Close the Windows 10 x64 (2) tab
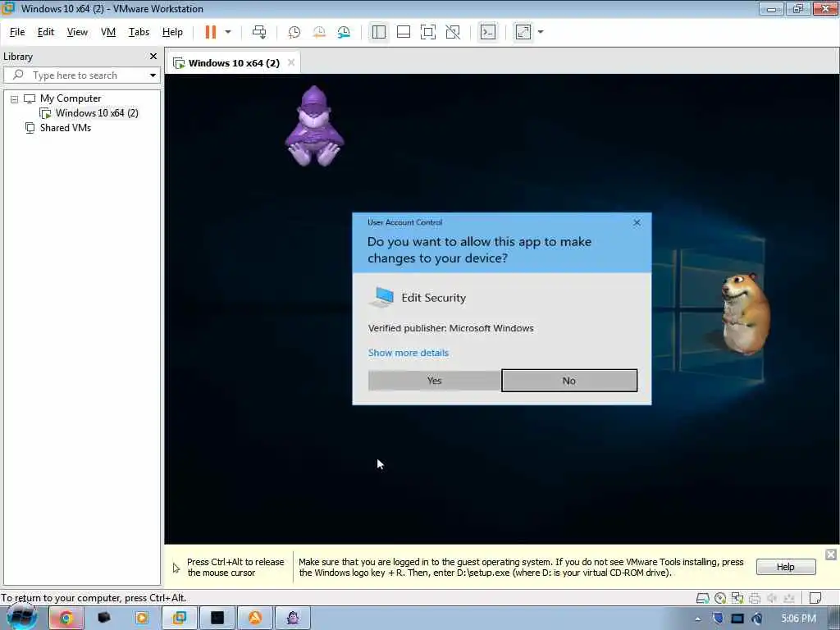 click(x=291, y=62)
